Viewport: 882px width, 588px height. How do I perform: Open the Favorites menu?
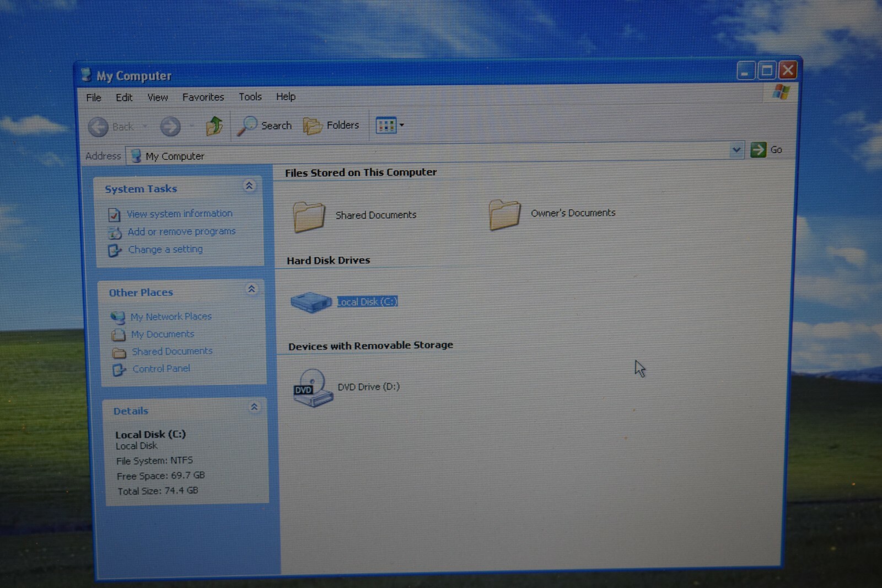click(x=203, y=97)
